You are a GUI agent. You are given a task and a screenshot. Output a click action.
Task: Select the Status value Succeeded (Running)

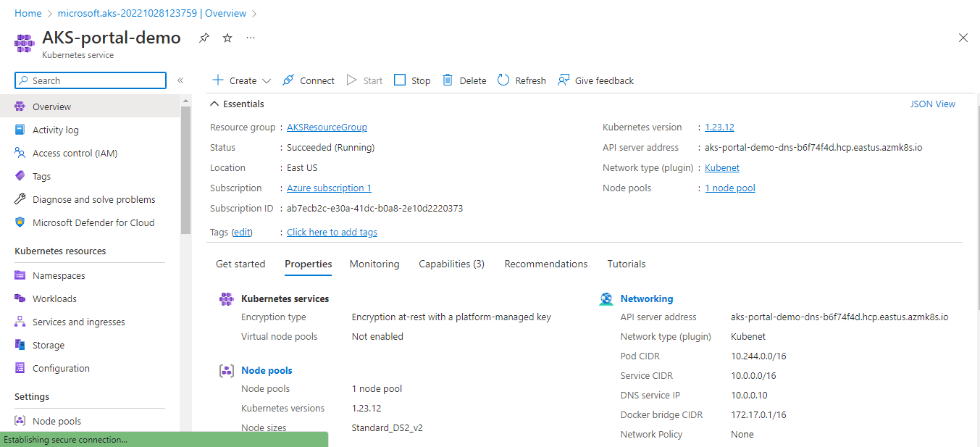pyautogui.click(x=330, y=148)
